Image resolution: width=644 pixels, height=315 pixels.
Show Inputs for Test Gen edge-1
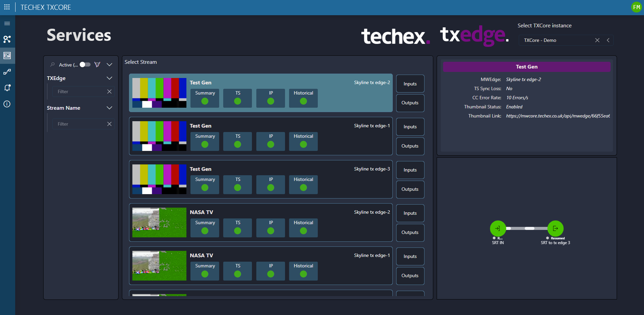(x=410, y=127)
